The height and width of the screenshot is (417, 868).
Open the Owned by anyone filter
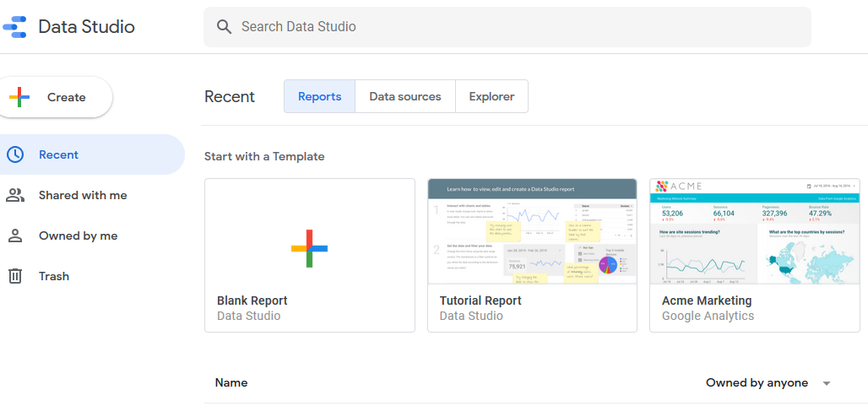tap(768, 382)
